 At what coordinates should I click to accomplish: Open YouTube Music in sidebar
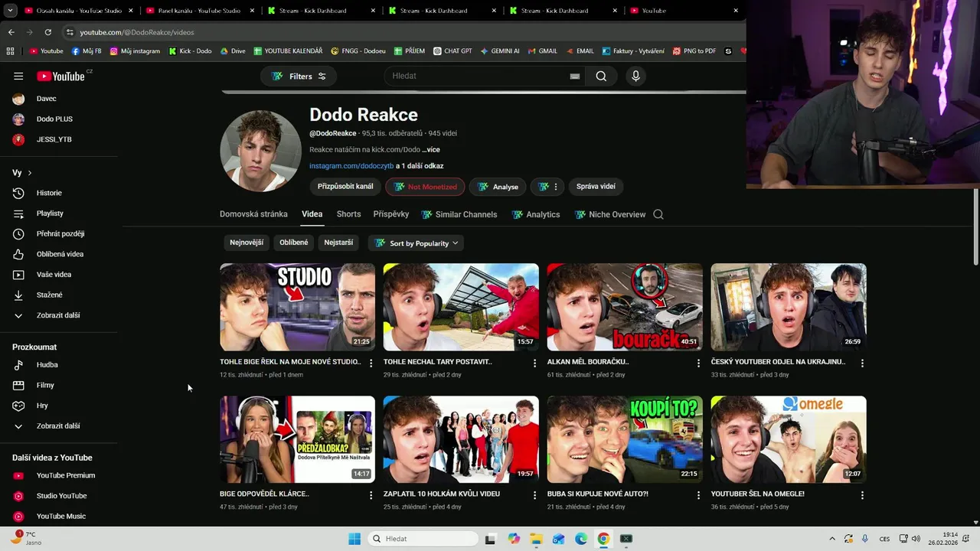[x=60, y=516]
